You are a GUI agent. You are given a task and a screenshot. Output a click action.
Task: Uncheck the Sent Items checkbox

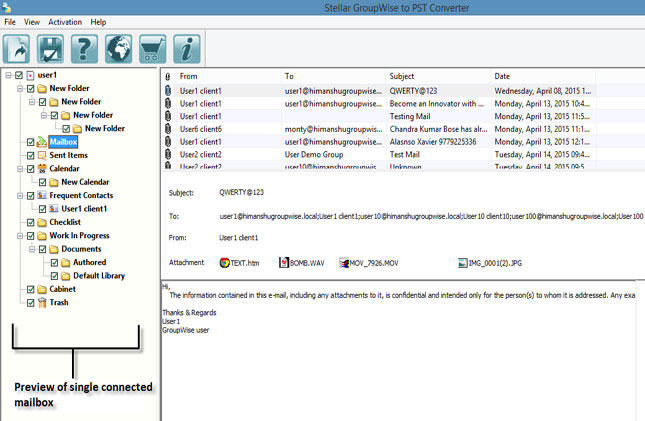(x=30, y=156)
